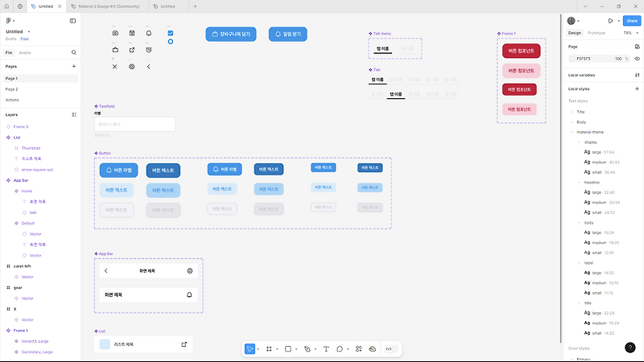Select Actions in the pages list
Image resolution: width=644 pixels, height=362 pixels.
coord(12,100)
